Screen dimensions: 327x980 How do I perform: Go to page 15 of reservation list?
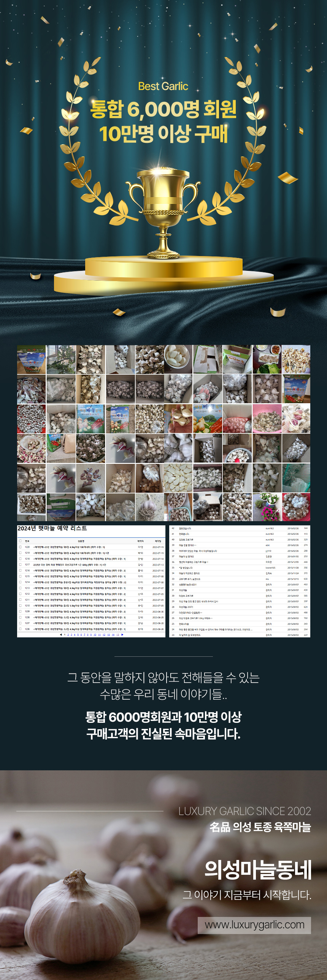tap(117, 635)
